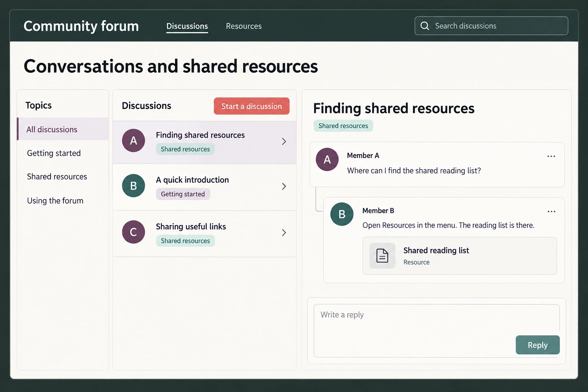Select All discussions topic
588x392 pixels.
63,129
